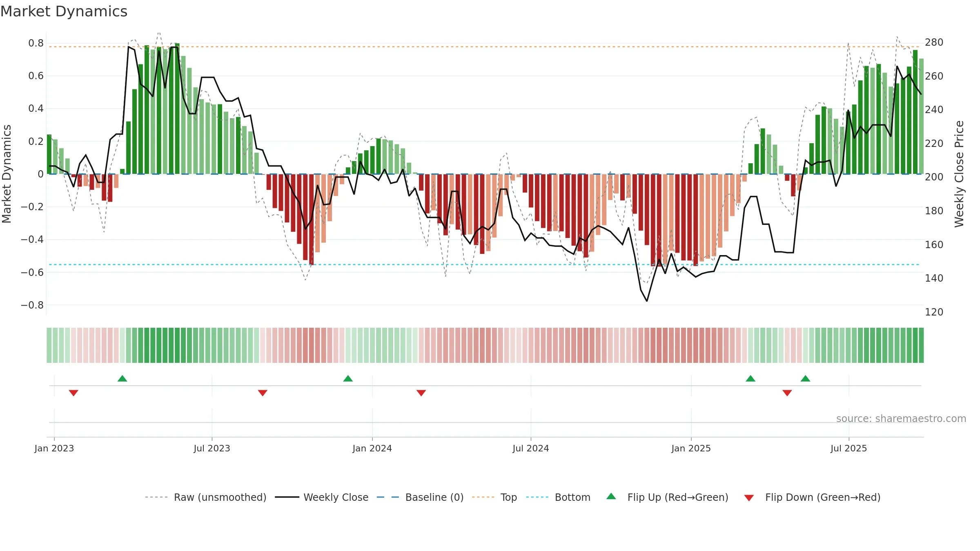Click the dashed gray Raw line sample in legend
Viewport: 980px width, 551px height.
point(156,497)
